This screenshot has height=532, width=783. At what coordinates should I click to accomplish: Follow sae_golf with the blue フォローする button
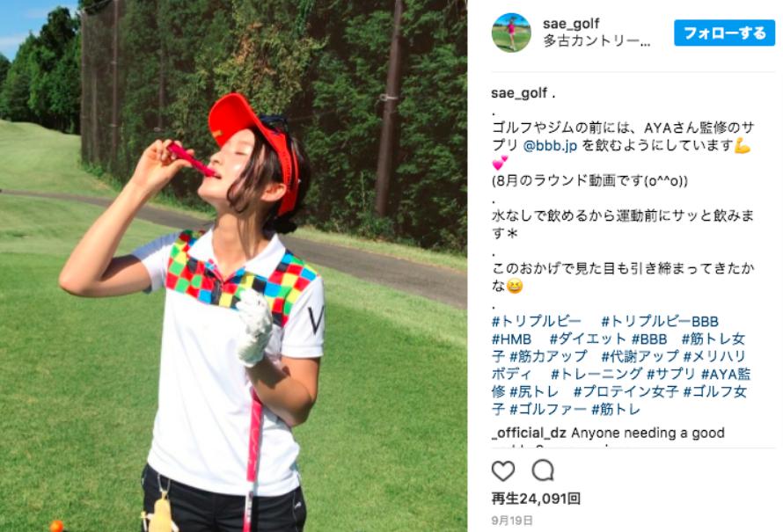point(724,33)
